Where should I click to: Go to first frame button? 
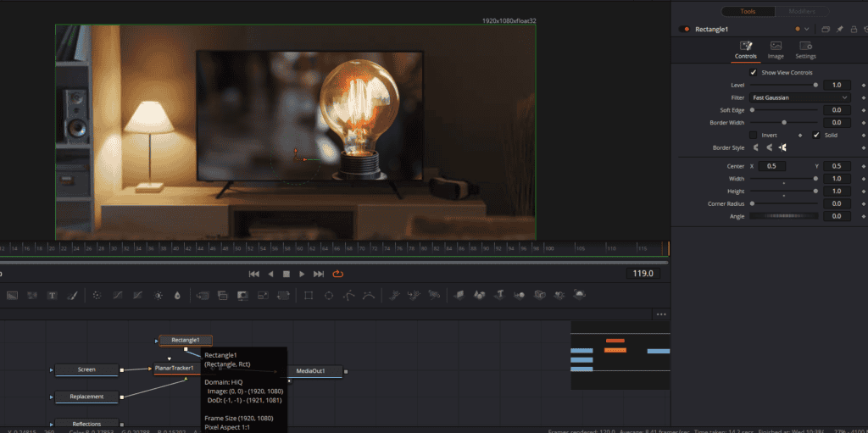coord(254,274)
